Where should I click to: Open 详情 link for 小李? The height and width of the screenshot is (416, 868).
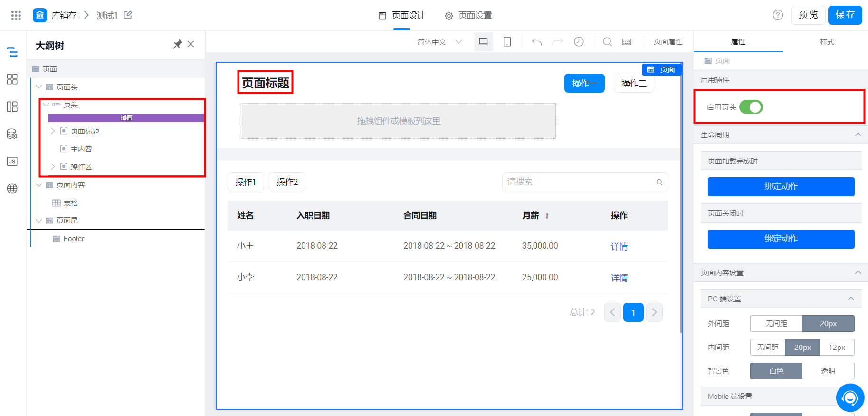pyautogui.click(x=619, y=278)
